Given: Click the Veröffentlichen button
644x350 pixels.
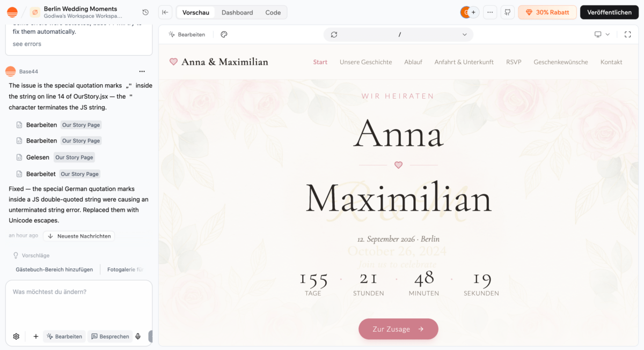Looking at the screenshot, I should (x=609, y=12).
